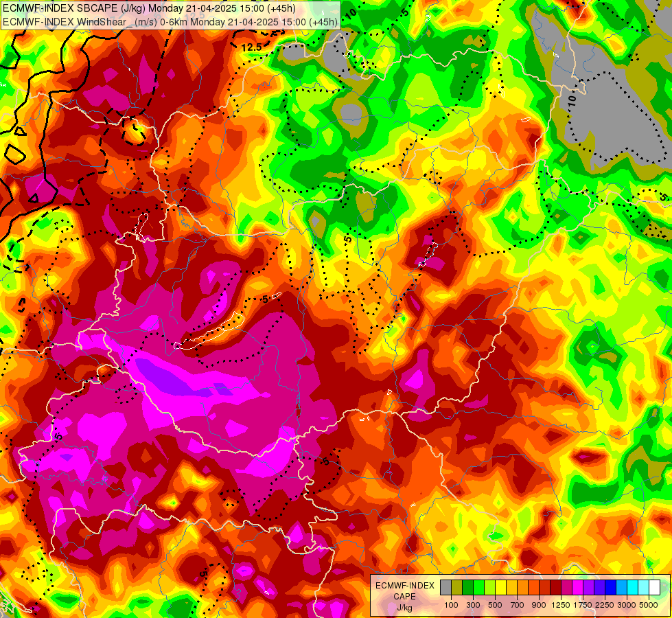The width and height of the screenshot is (672, 618).
Task: Click the ECMWF-INDEX WindShear title line
Action: pyautogui.click(x=170, y=22)
